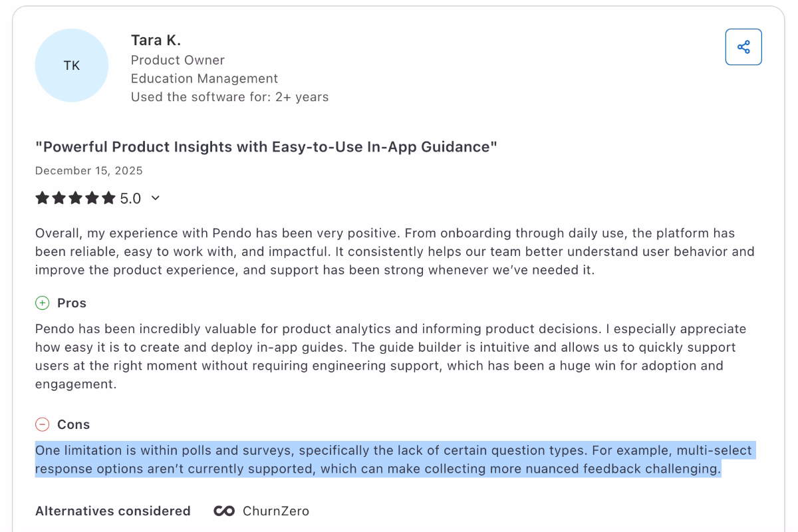Click the share icon
The height and width of the screenshot is (532, 798).
point(743,47)
